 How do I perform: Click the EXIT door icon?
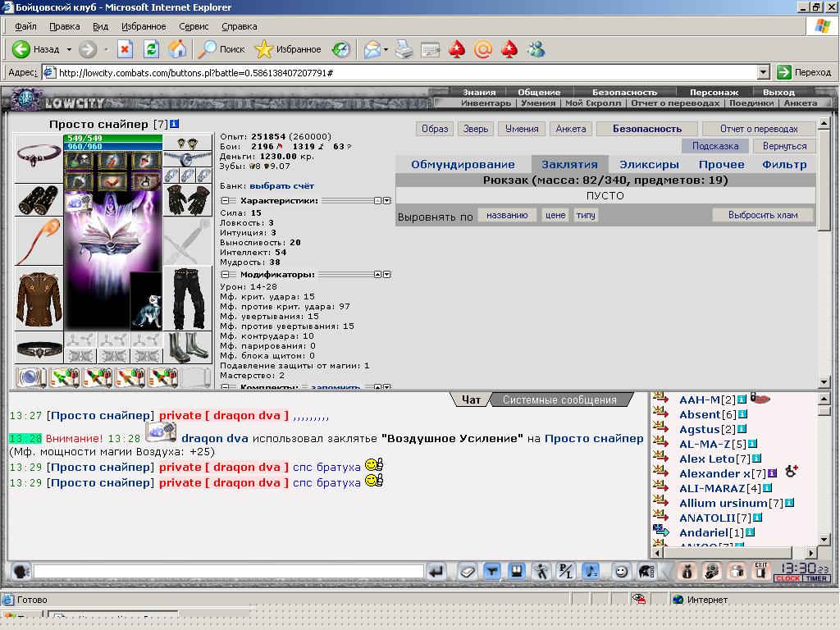point(760,572)
